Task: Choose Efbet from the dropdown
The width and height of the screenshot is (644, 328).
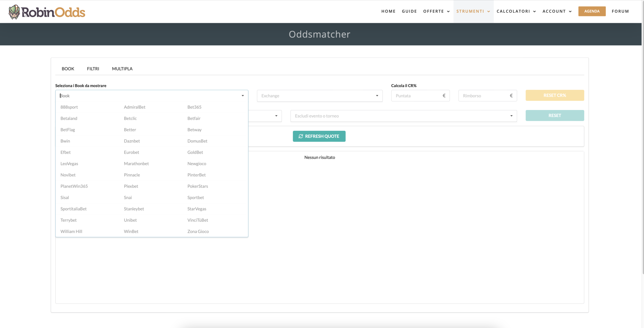Action: point(65,152)
